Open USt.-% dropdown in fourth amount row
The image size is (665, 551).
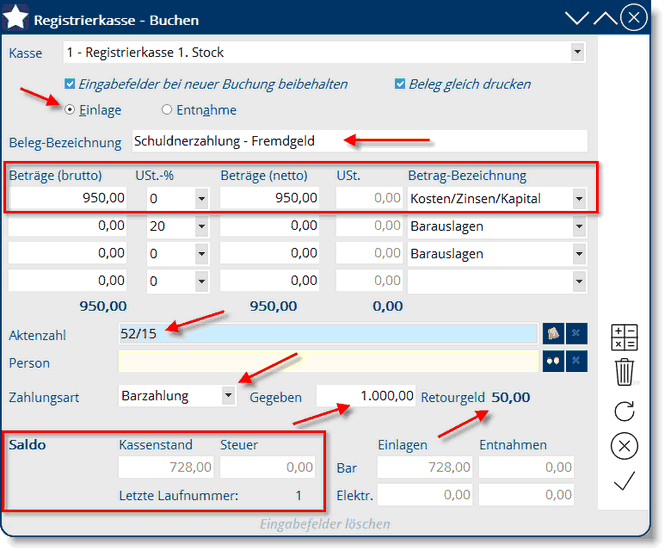[x=201, y=281]
